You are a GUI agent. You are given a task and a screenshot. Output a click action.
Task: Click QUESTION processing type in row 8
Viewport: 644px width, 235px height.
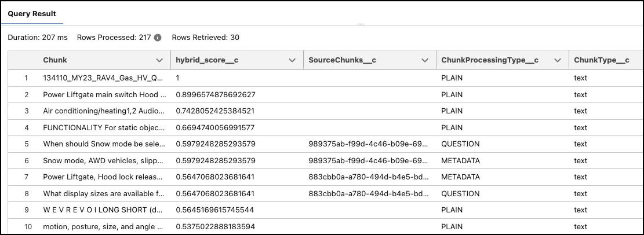pyautogui.click(x=460, y=193)
